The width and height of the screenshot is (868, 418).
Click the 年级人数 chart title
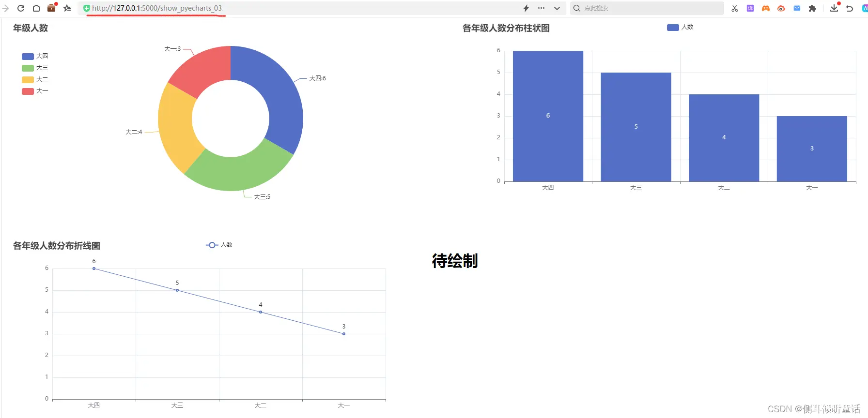point(31,28)
